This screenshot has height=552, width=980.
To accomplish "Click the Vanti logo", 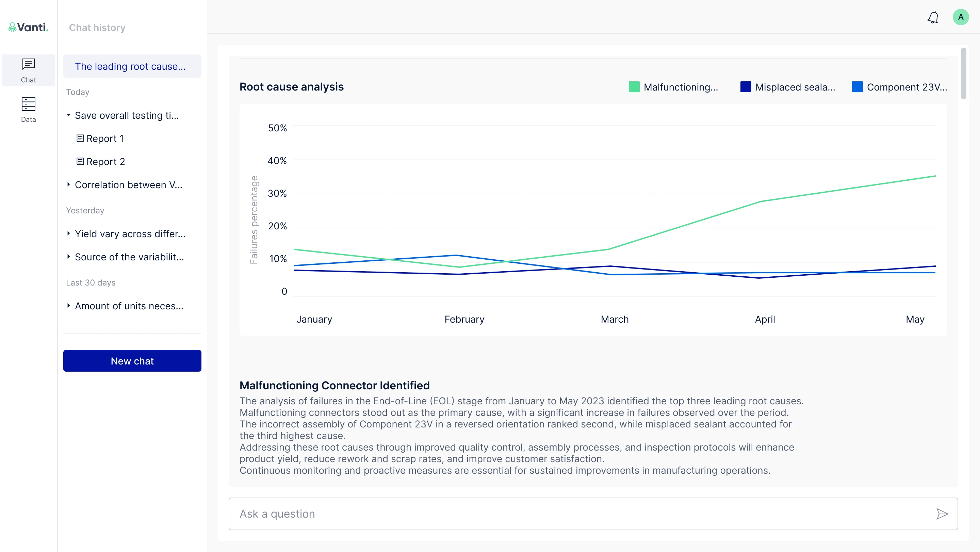I will coord(29,27).
